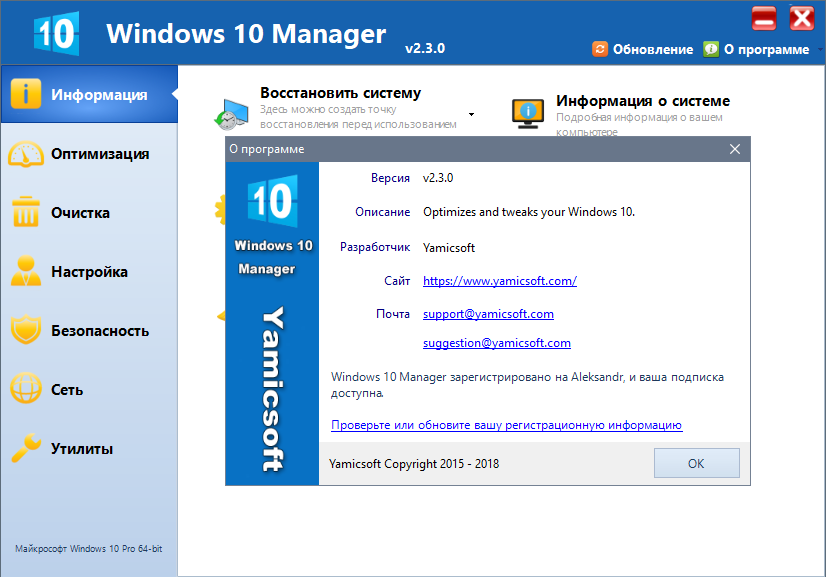
Task: Click the yellow info icon beside Информация
Action: click(26, 94)
